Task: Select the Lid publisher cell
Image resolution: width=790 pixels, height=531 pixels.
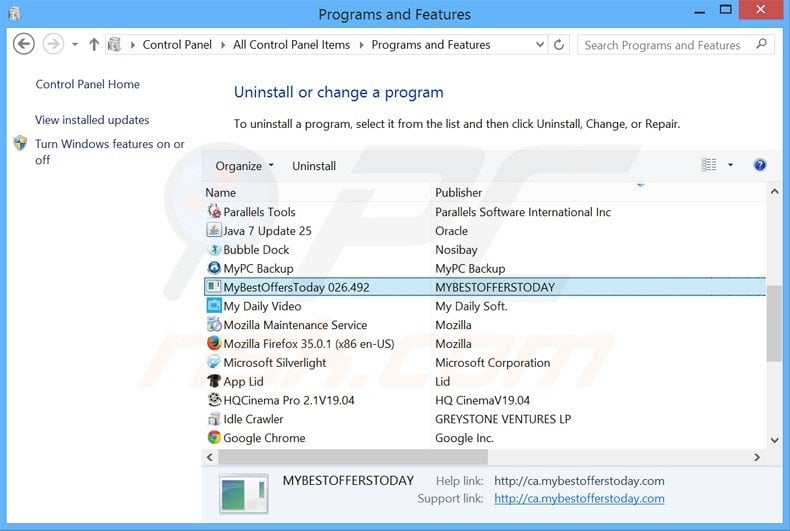Action: pyautogui.click(x=442, y=381)
